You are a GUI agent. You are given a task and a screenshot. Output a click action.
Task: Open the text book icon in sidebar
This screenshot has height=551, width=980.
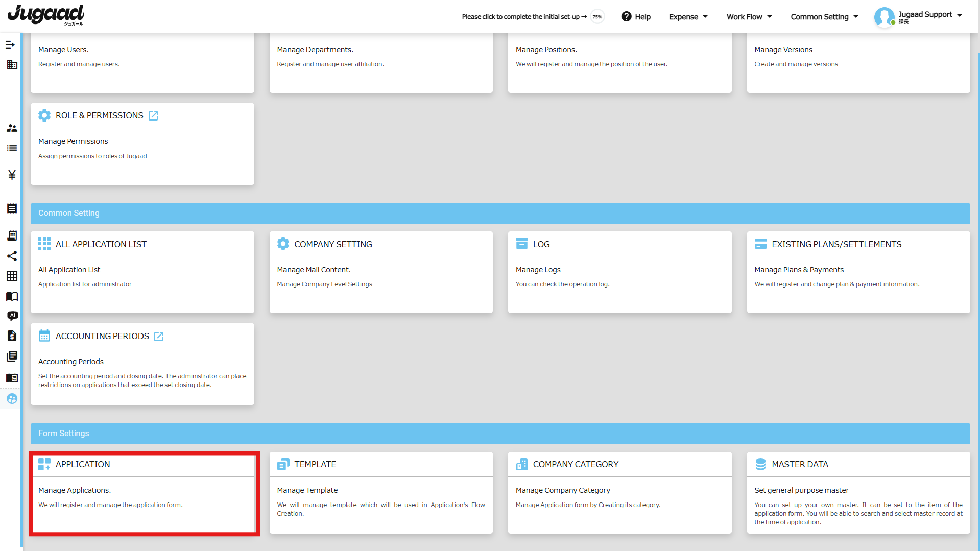tap(12, 378)
